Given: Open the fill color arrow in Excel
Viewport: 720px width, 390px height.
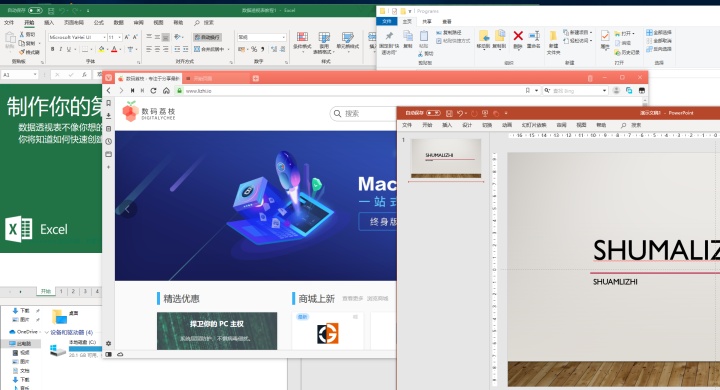Looking at the screenshot, I should (107, 50).
